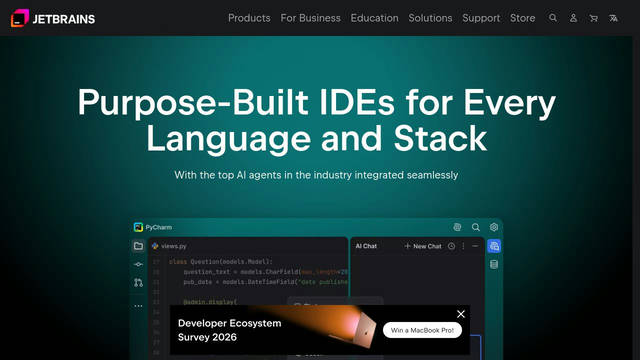Click the AI assistant icon in PyCharm title bar

457,227
